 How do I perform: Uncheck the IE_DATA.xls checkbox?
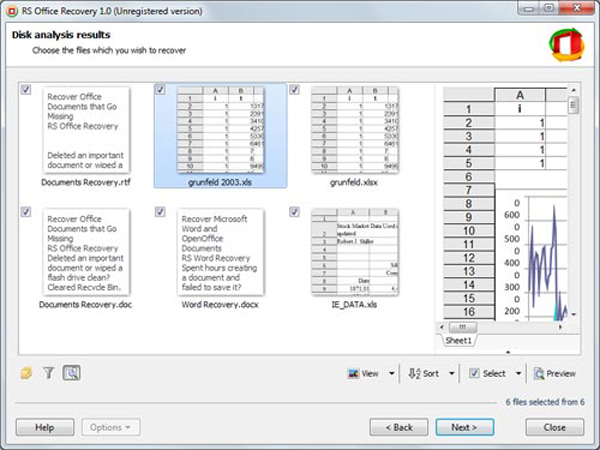tap(294, 212)
